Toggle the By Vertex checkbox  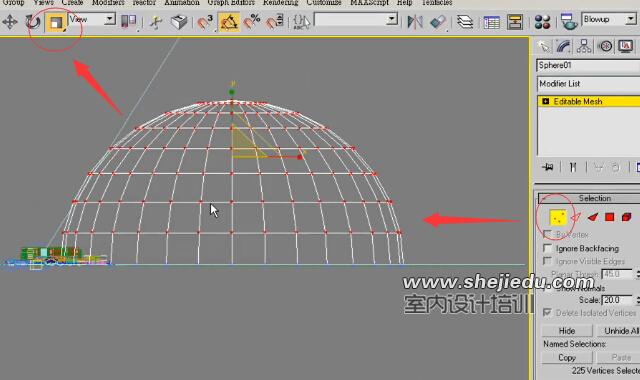(x=547, y=234)
